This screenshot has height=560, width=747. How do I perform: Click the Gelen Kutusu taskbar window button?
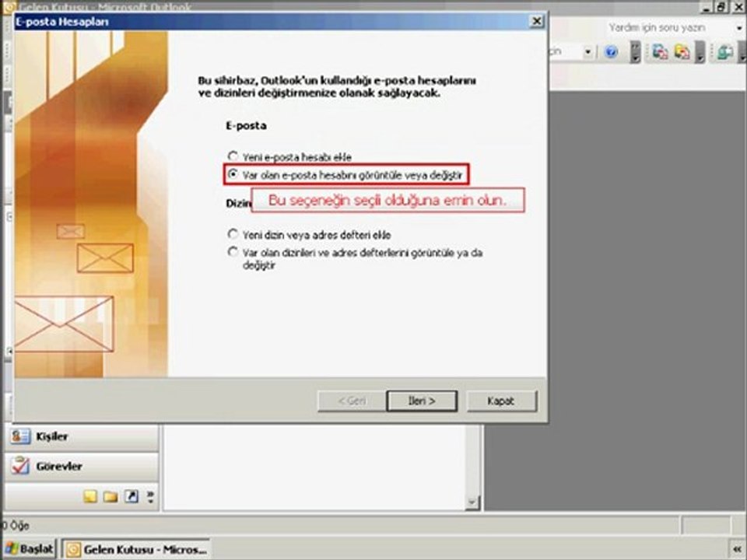pyautogui.click(x=136, y=550)
